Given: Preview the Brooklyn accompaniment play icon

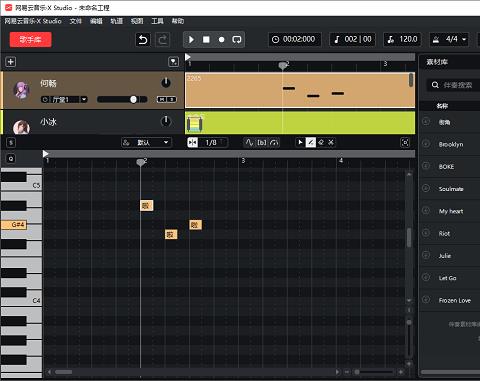Looking at the screenshot, I should tap(426, 144).
